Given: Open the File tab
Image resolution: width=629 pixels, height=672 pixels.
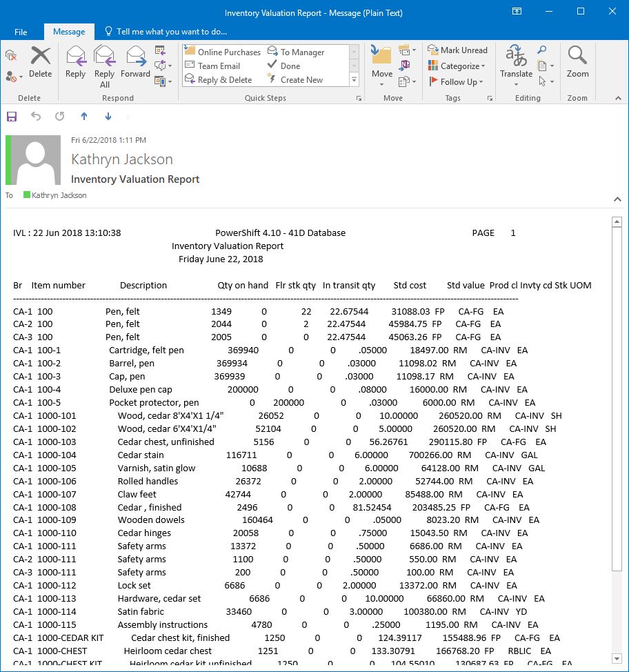Looking at the screenshot, I should coord(21,32).
